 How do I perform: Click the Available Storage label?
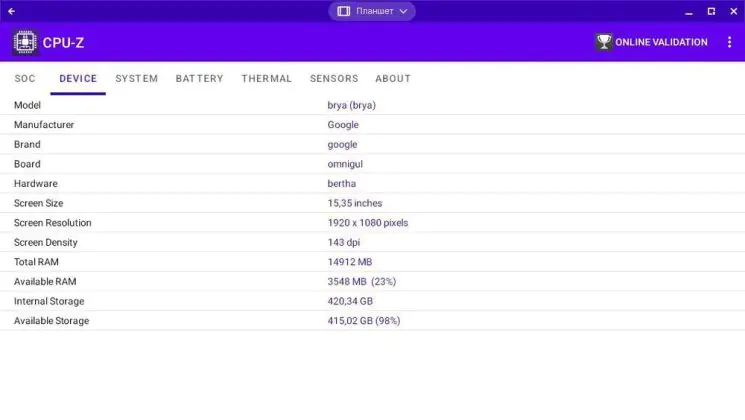(51, 321)
